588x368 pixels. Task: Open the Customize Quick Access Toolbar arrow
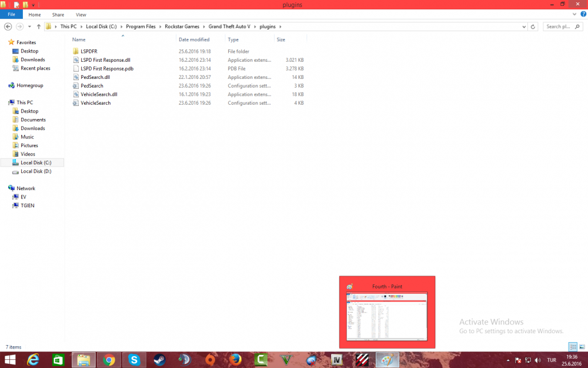coord(33,5)
